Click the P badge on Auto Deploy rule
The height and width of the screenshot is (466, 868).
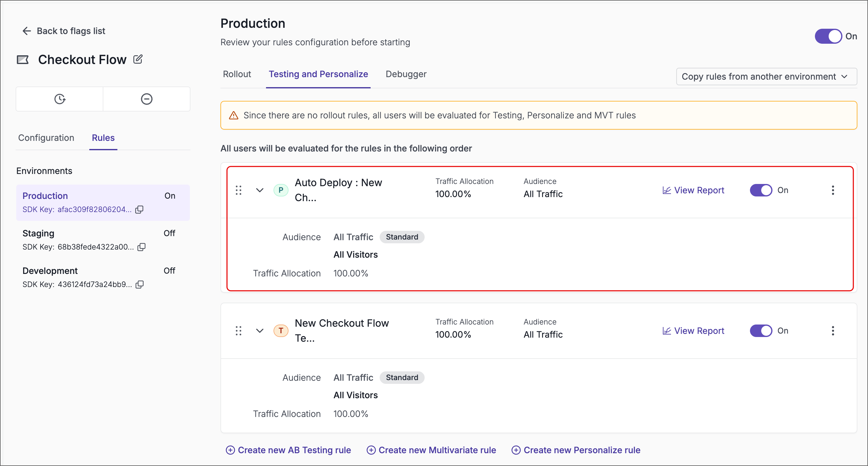click(x=281, y=191)
